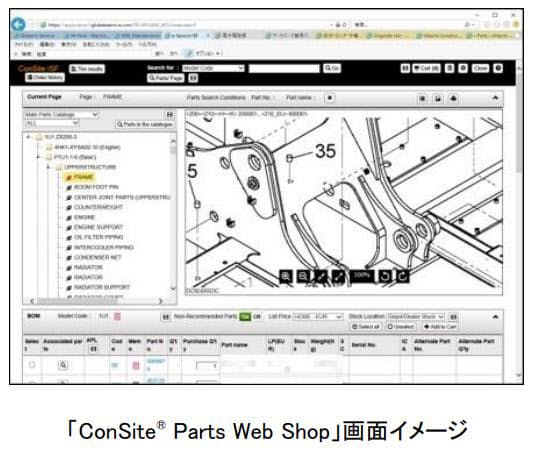The image size is (533, 450).
Task: Open the Main Parts Catalogue dropdown
Action: point(62,115)
